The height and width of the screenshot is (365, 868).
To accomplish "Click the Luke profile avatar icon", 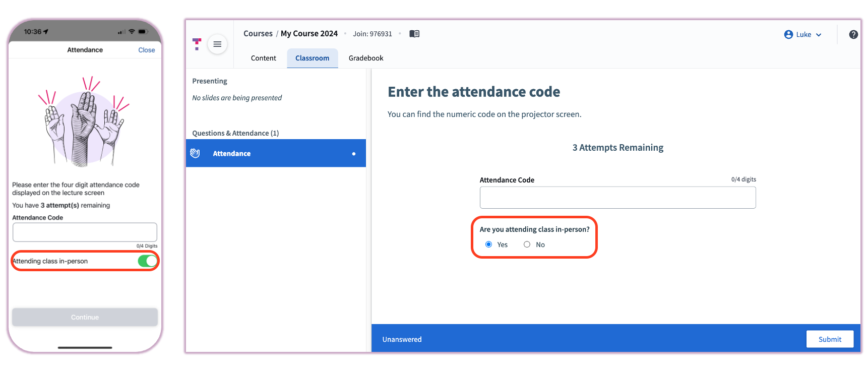I will [x=788, y=34].
